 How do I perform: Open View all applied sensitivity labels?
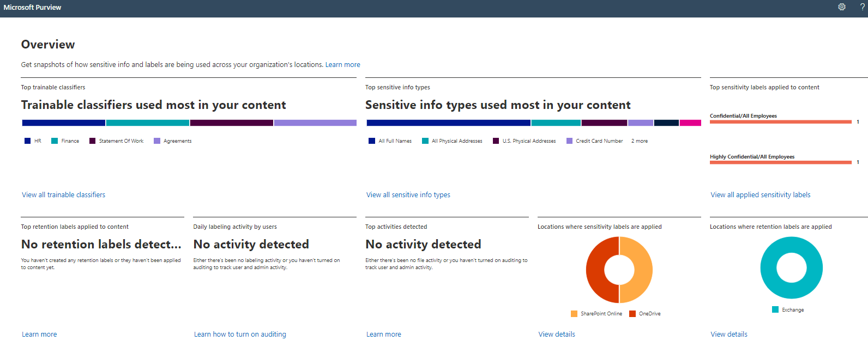760,195
